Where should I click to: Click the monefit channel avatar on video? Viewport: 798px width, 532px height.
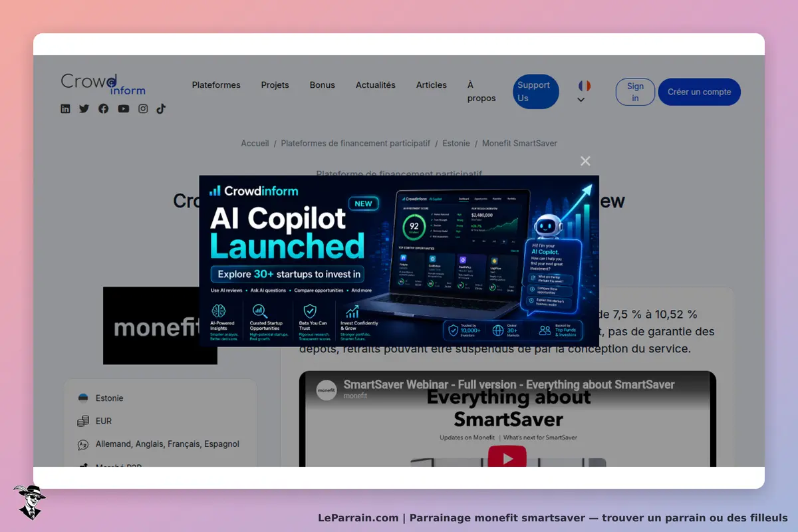326,390
